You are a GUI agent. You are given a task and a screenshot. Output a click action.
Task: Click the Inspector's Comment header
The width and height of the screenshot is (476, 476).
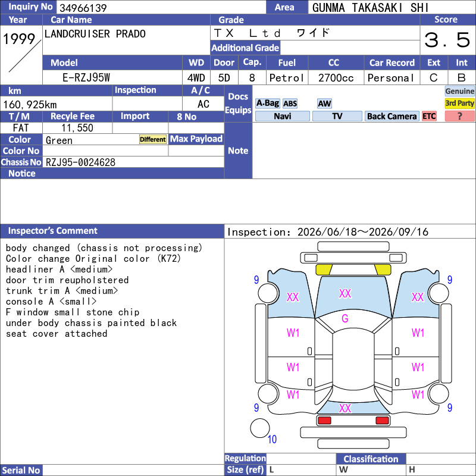[x=112, y=231]
